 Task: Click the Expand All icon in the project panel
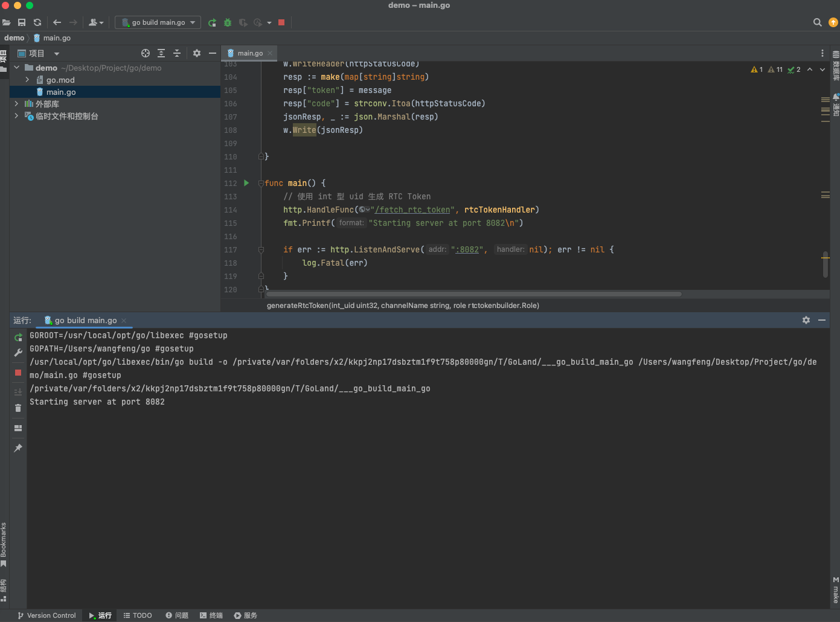pyautogui.click(x=161, y=53)
